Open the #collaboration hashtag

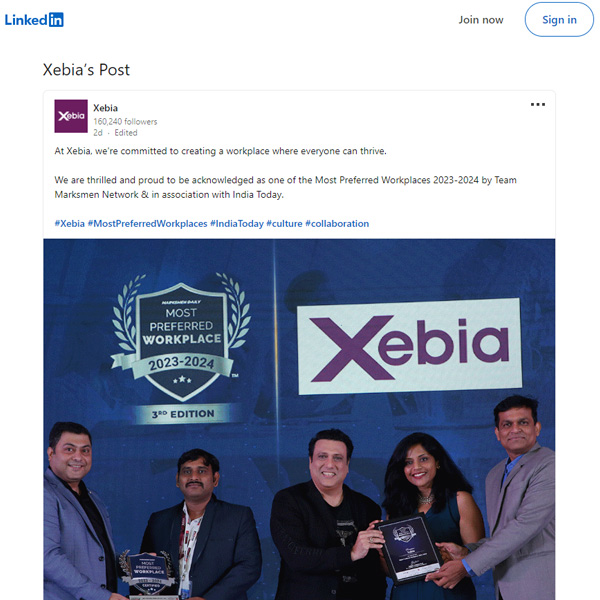pos(337,223)
